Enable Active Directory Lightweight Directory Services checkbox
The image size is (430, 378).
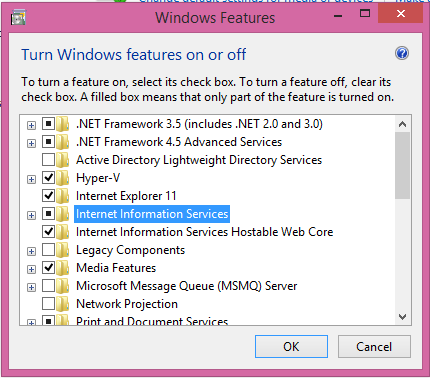tap(48, 160)
